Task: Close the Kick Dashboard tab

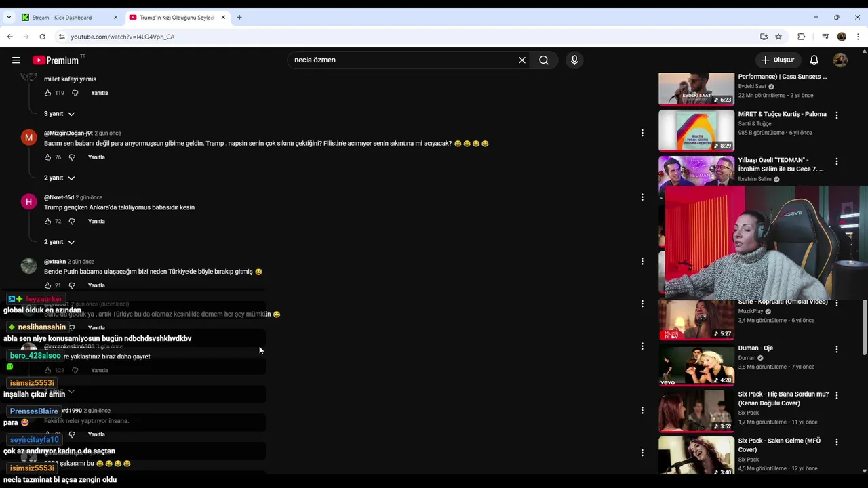Action: (x=115, y=18)
